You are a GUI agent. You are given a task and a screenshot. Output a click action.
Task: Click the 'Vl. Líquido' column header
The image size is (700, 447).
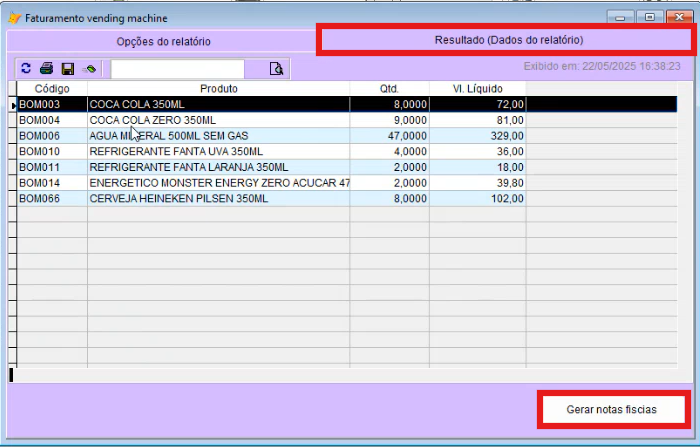point(477,89)
